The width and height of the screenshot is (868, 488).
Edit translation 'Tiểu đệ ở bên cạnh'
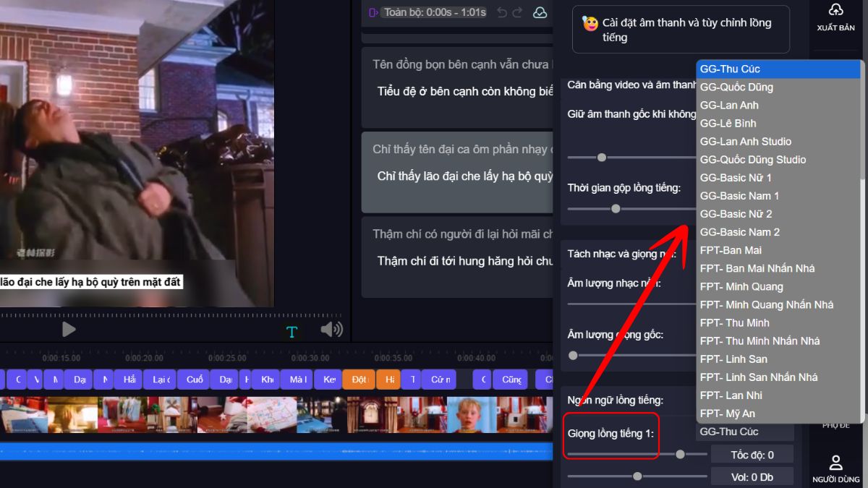point(465,92)
